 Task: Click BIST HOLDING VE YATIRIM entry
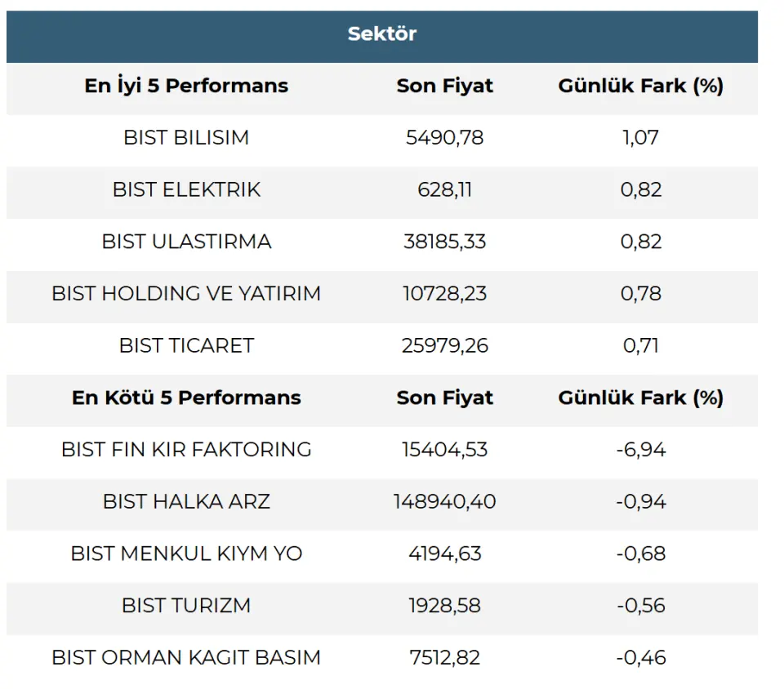tap(186, 293)
